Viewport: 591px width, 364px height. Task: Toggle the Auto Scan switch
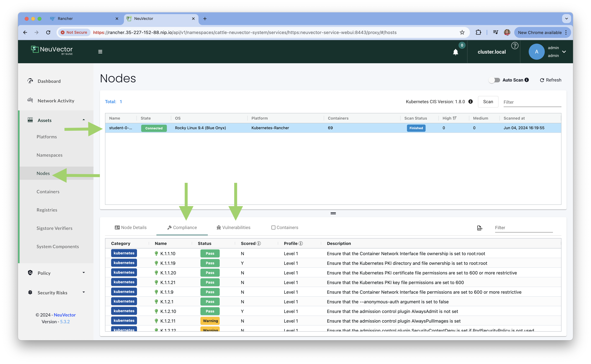[x=494, y=80]
